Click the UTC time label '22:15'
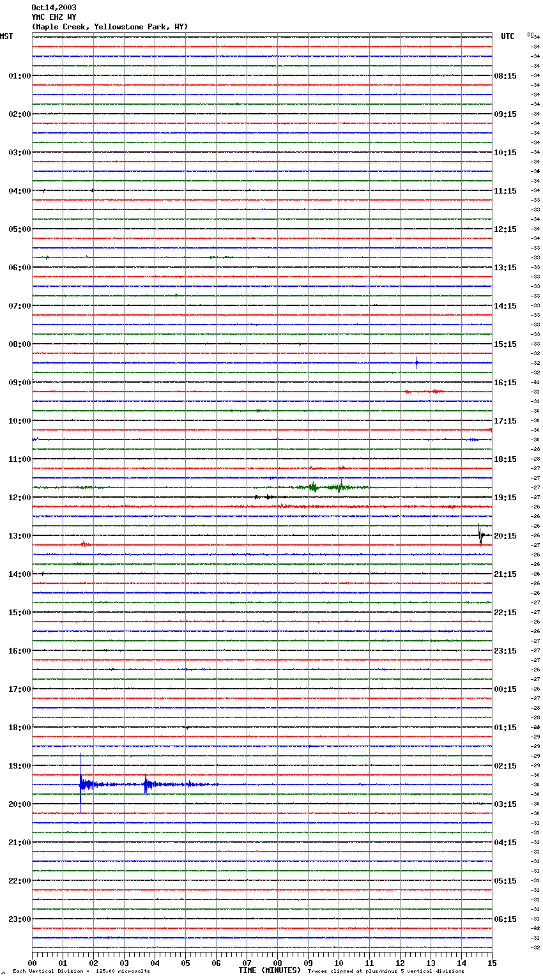 [505, 613]
